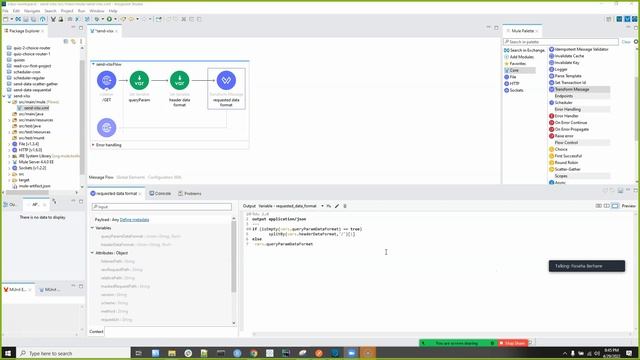Open the Run menu
The height and width of the screenshot is (360, 640).
click(81, 11)
